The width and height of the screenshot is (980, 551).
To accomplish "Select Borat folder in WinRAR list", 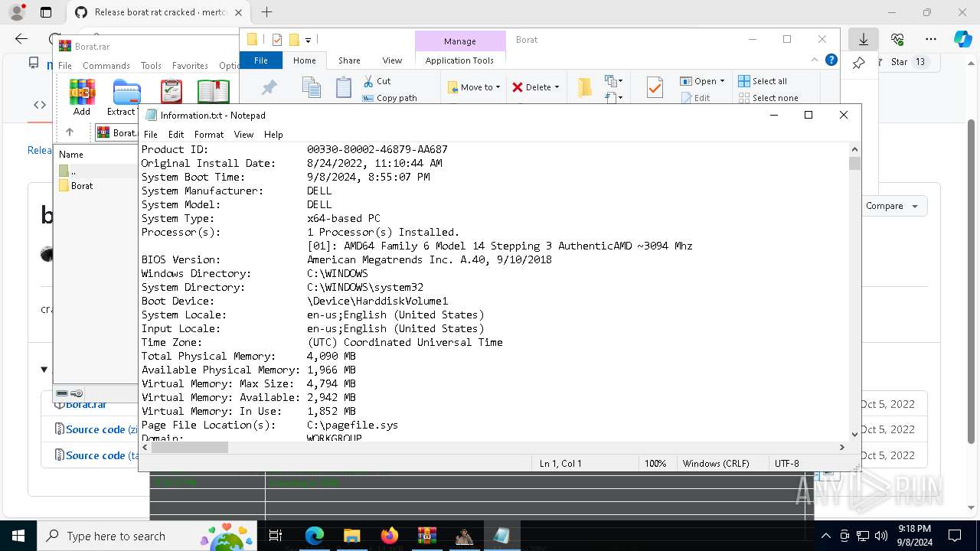I will (x=76, y=186).
